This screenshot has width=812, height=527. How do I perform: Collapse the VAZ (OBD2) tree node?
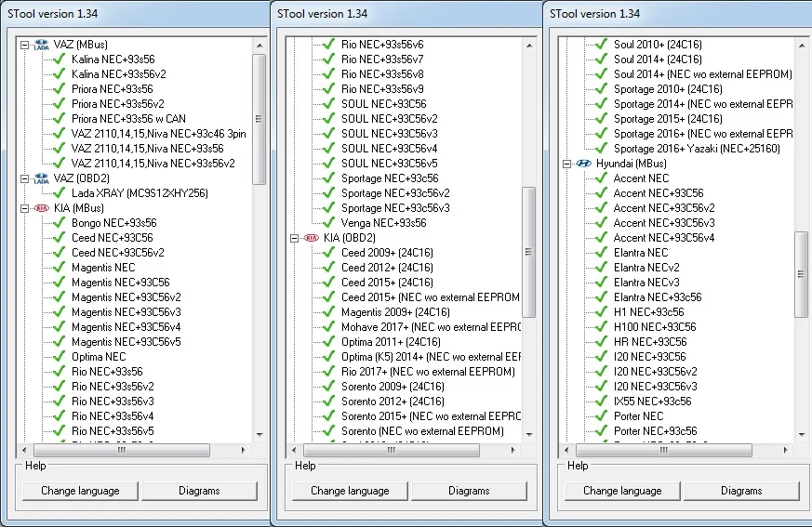24,178
